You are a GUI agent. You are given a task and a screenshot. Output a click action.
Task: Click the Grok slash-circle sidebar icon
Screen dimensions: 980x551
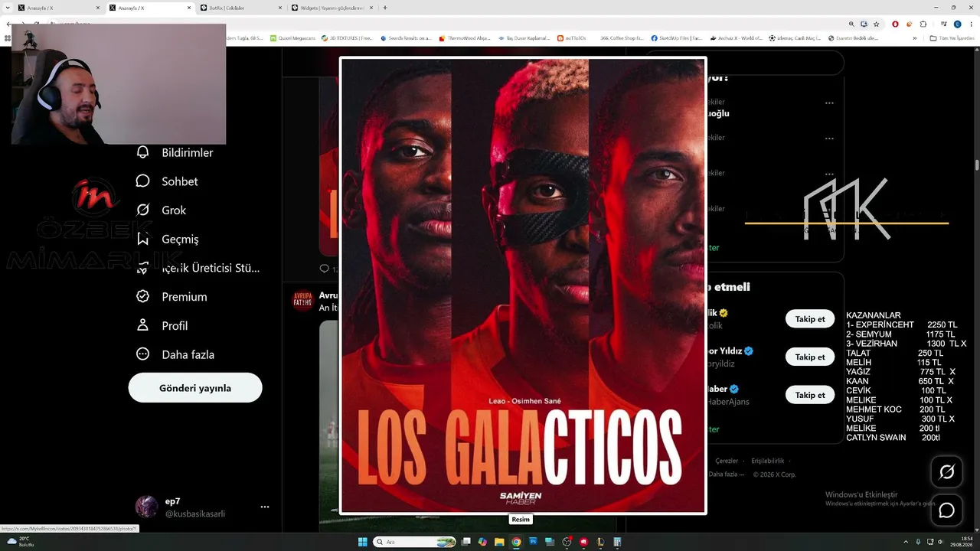tap(142, 210)
